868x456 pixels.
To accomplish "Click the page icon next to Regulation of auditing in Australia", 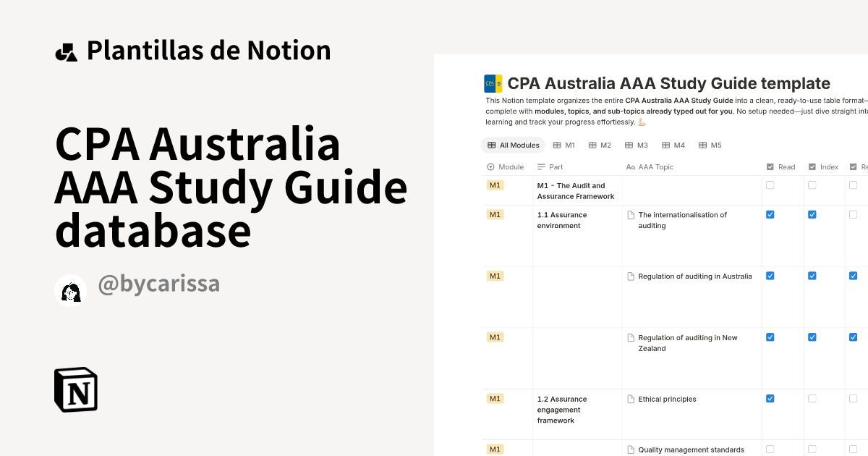I will (x=629, y=276).
